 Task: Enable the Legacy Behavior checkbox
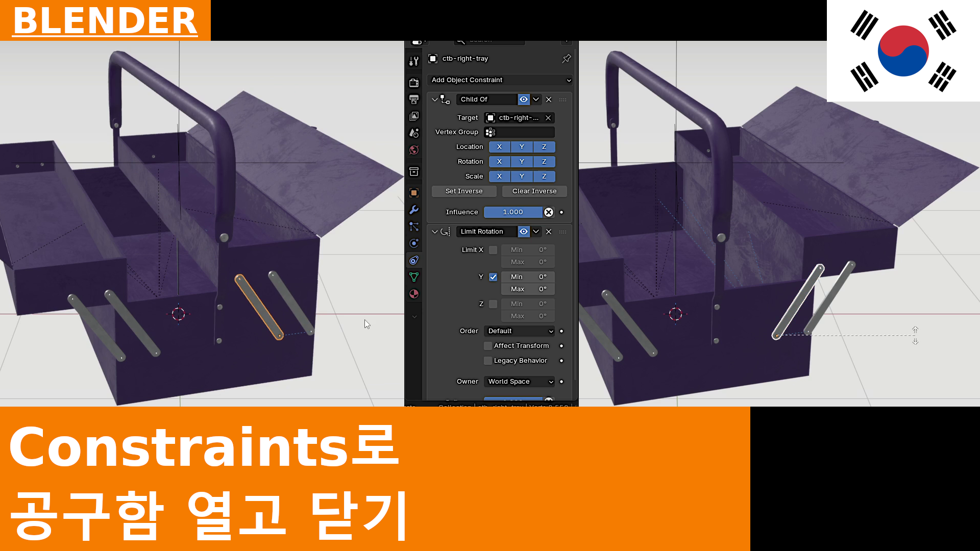[488, 361]
